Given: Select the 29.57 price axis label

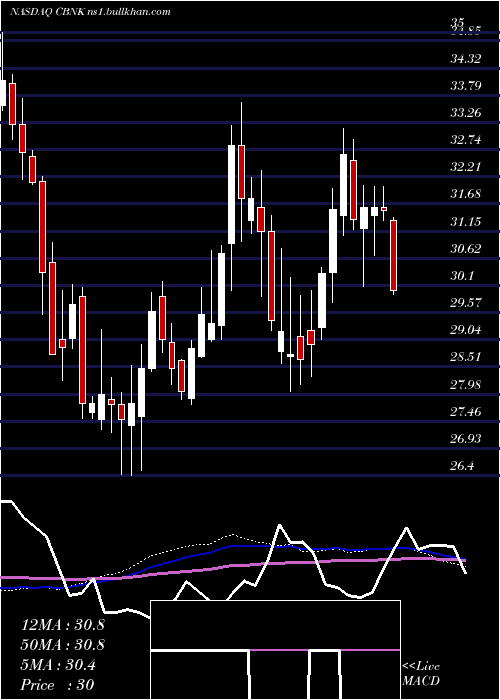Looking at the screenshot, I should [466, 303].
